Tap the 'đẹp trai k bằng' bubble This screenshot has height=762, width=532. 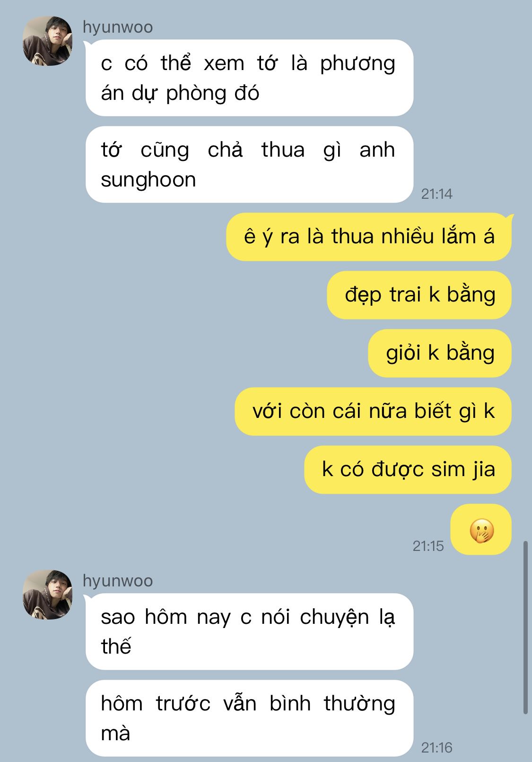tap(419, 295)
